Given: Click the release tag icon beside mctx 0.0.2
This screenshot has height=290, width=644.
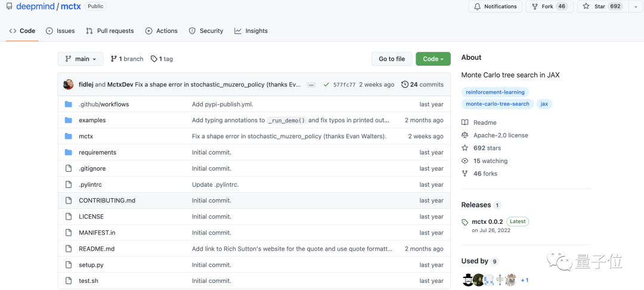Looking at the screenshot, I should 465,222.
